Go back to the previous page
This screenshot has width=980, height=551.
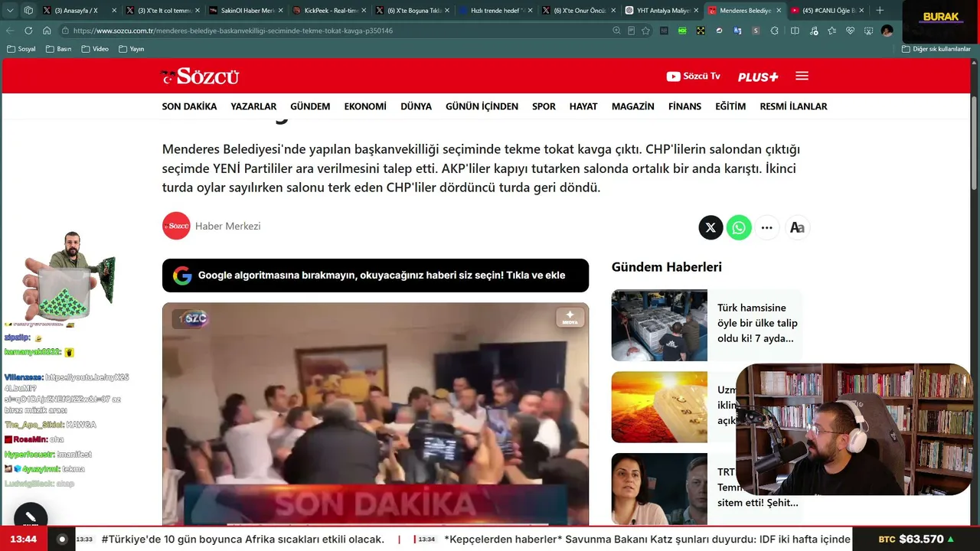coord(10,31)
